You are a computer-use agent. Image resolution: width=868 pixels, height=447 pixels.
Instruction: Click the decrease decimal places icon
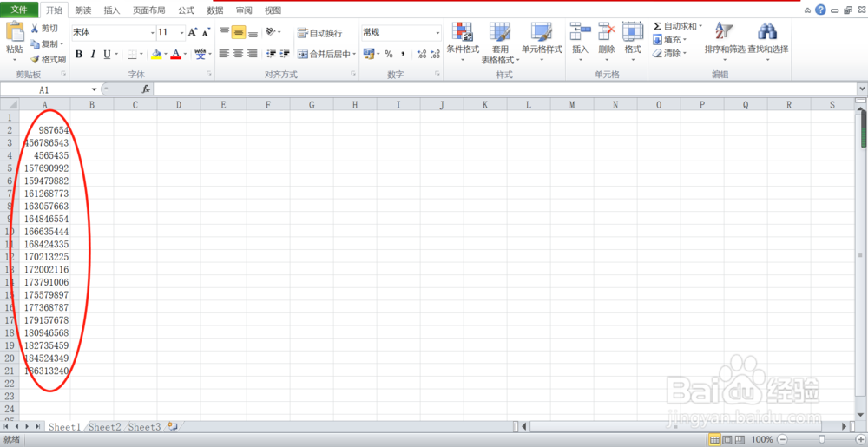[436, 54]
